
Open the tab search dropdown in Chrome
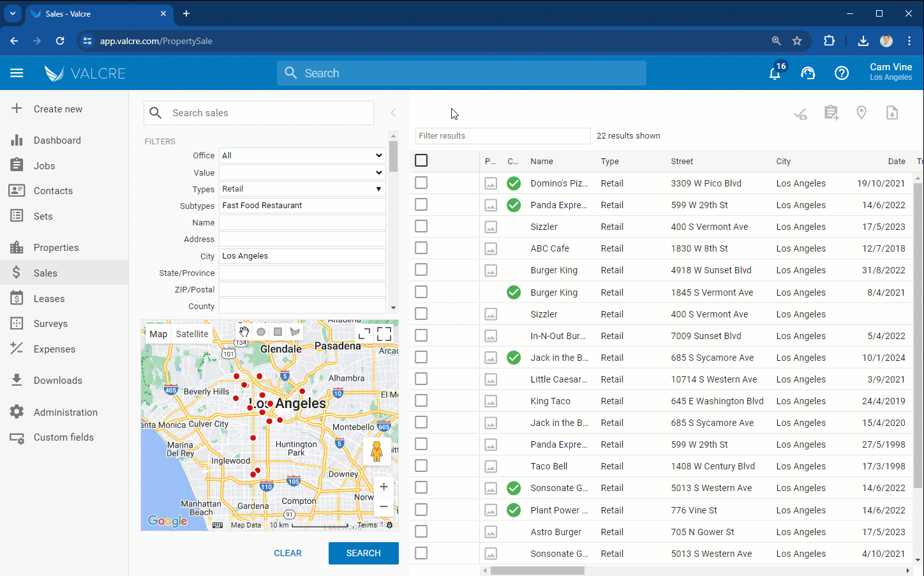tap(12, 13)
